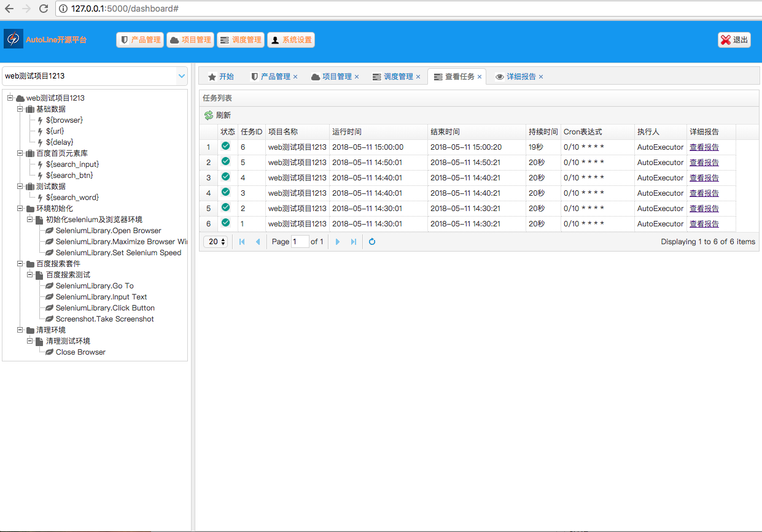Click the page number input field

[300, 242]
